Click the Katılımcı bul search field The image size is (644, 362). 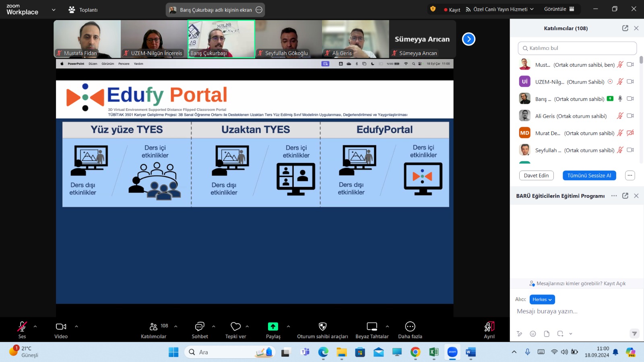click(577, 48)
